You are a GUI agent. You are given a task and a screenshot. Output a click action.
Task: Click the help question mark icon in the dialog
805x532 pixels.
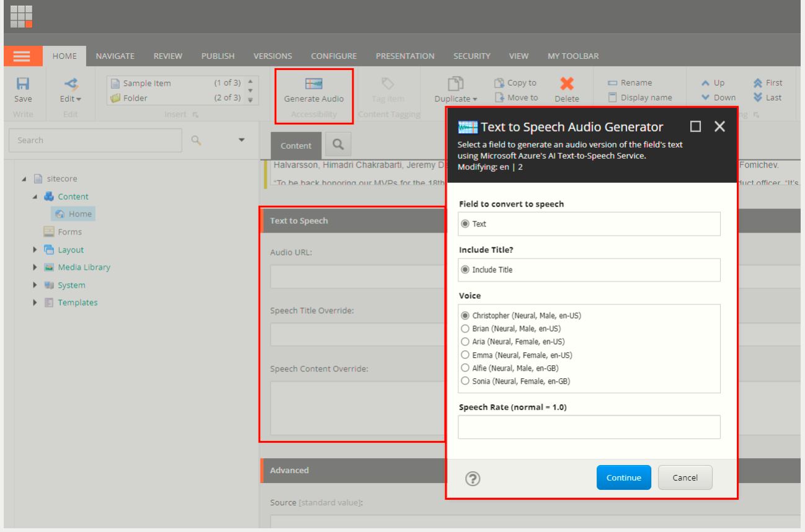pyautogui.click(x=473, y=478)
